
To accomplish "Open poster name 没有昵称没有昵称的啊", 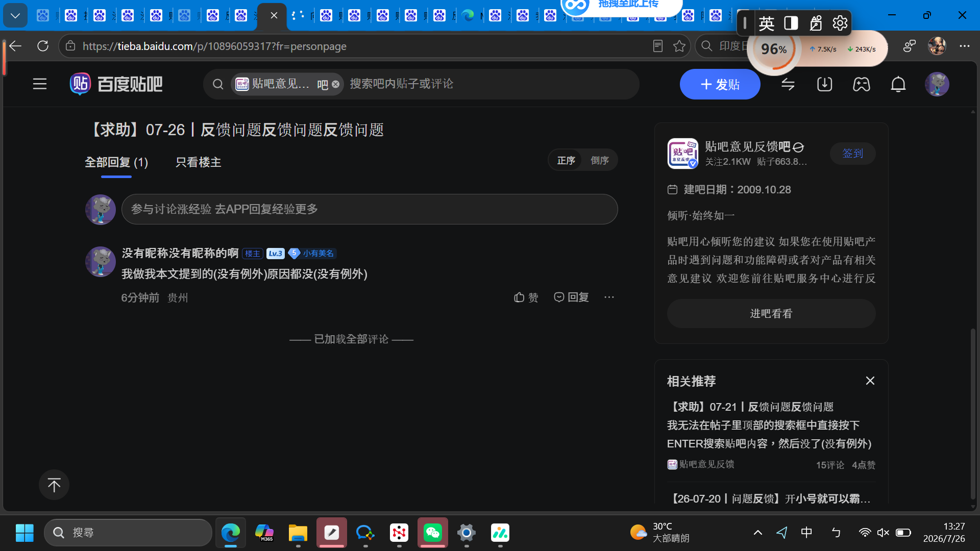I will (x=180, y=253).
